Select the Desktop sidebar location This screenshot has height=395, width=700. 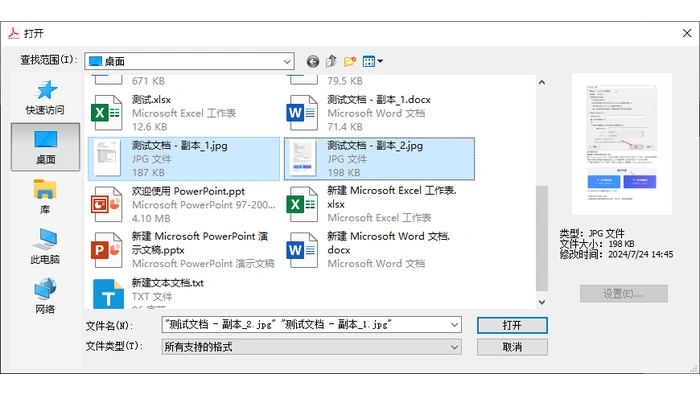[x=46, y=147]
